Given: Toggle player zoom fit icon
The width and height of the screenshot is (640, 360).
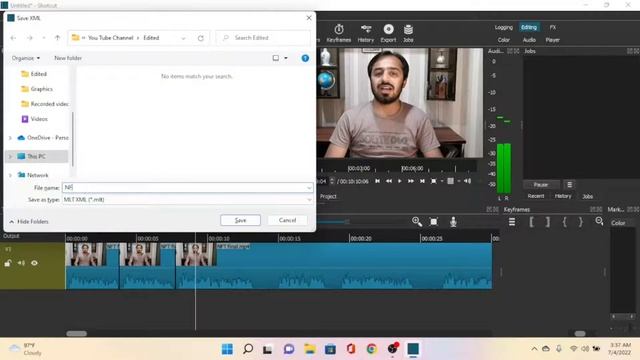Looking at the screenshot, I should pyautogui.click(x=433, y=181).
